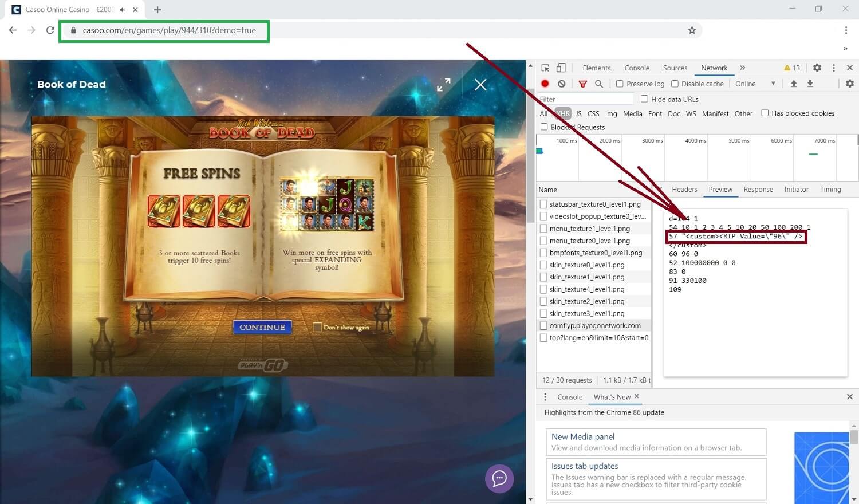Bookmark this page with the star icon
The height and width of the screenshot is (504, 859).
coord(692,30)
